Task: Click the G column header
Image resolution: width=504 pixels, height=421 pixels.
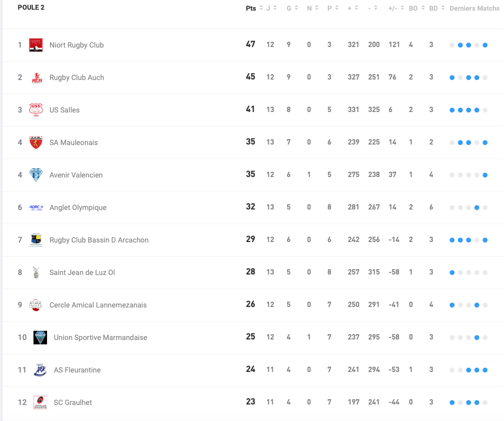Action: click(x=289, y=8)
